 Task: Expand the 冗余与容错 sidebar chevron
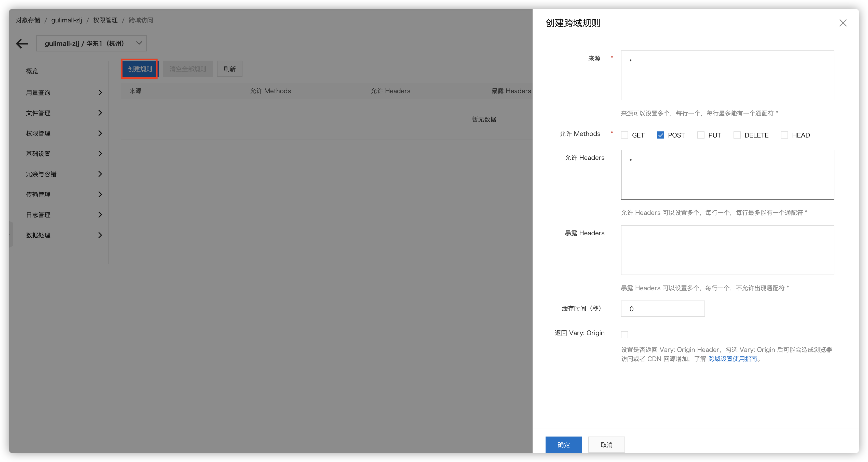pos(100,174)
